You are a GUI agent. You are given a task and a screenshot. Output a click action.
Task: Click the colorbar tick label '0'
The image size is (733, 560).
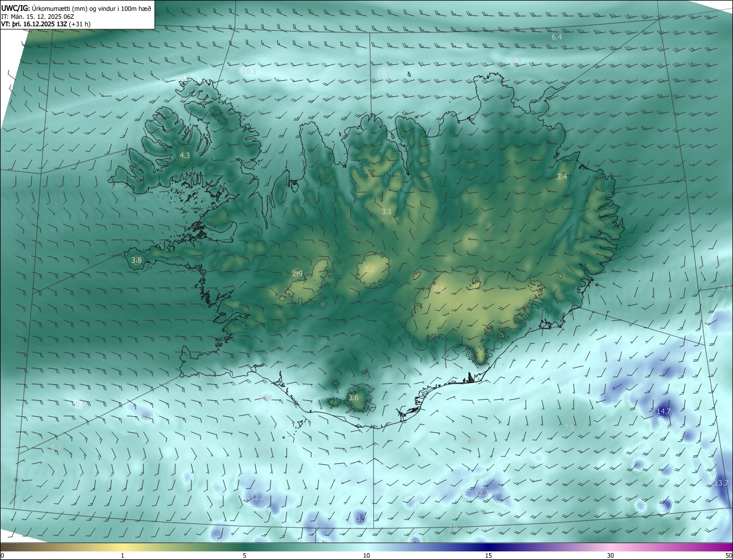pos(2,555)
